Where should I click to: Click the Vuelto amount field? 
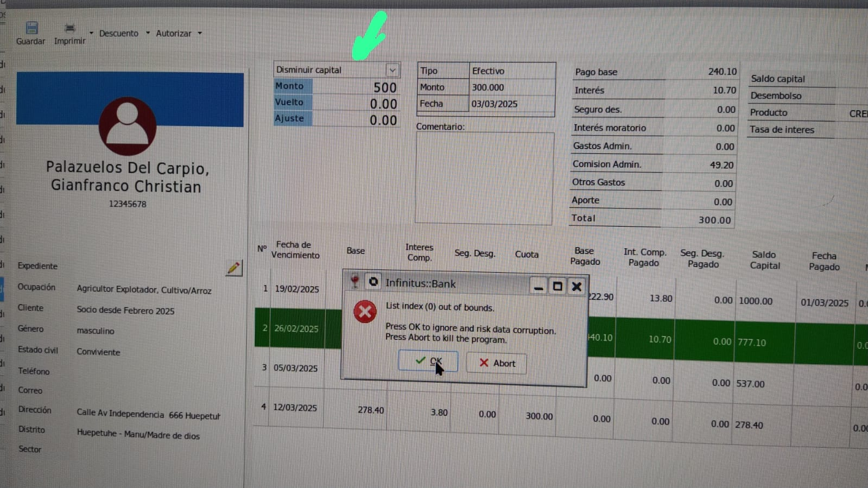click(x=356, y=104)
